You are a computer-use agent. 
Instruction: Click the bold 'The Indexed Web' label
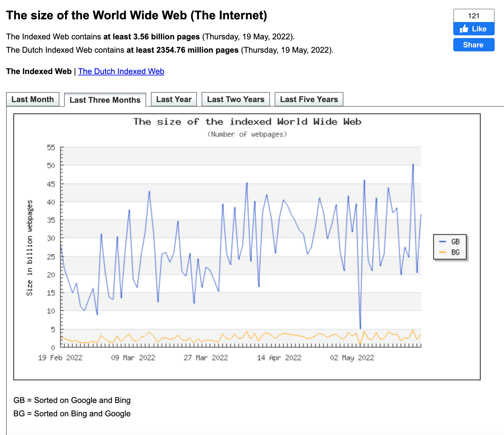coord(39,71)
